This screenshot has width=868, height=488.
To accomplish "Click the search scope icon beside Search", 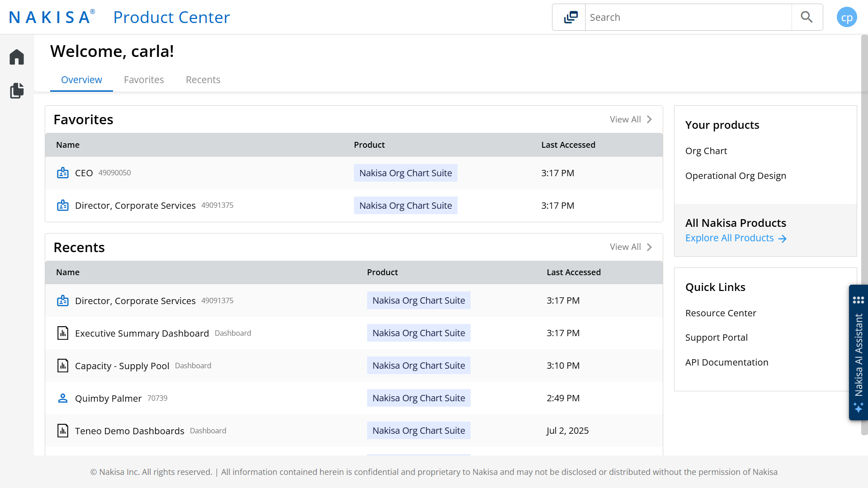I will tap(571, 17).
